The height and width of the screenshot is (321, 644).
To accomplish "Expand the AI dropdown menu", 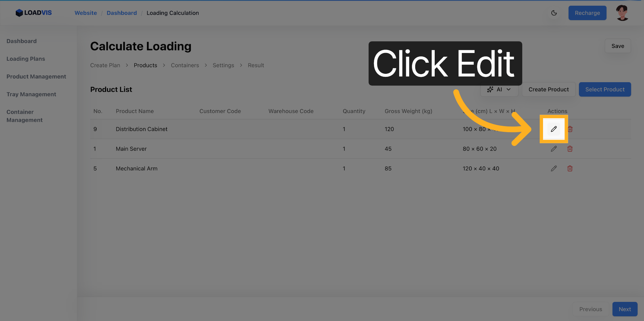I will click(x=499, y=90).
